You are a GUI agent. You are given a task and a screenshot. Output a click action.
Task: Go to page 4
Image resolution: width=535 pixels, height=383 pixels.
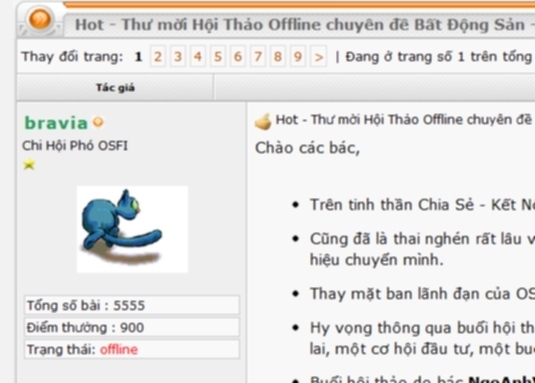pos(198,56)
